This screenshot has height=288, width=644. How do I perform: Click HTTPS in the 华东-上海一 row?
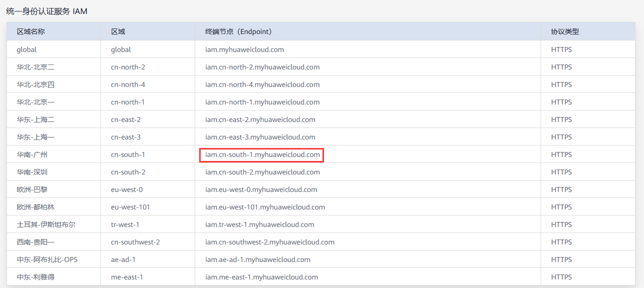(562, 137)
